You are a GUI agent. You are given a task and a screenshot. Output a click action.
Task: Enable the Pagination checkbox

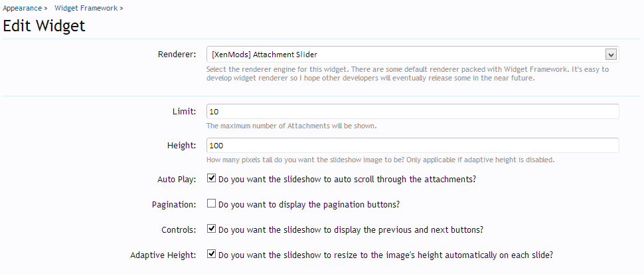tap(211, 204)
